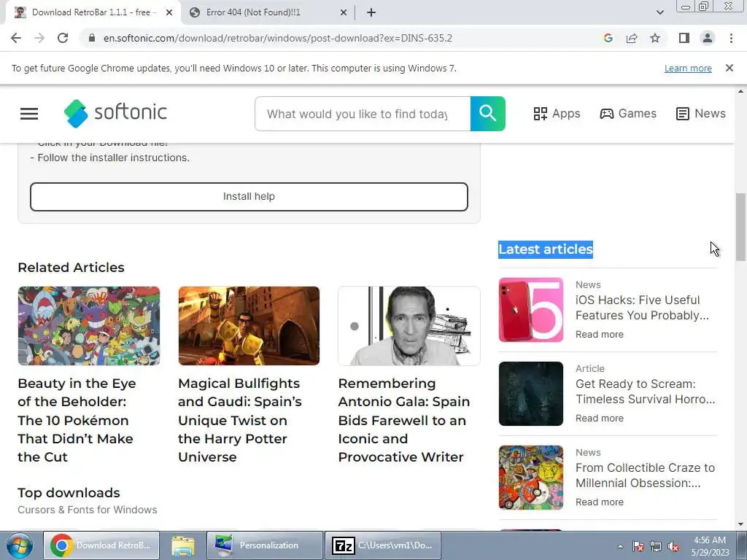Open the News section
The height and width of the screenshot is (560, 747).
pyautogui.click(x=701, y=113)
